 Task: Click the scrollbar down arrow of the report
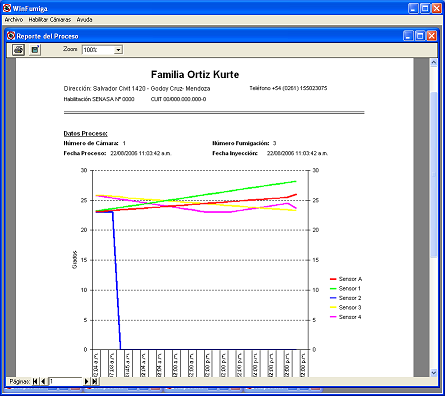434,373
